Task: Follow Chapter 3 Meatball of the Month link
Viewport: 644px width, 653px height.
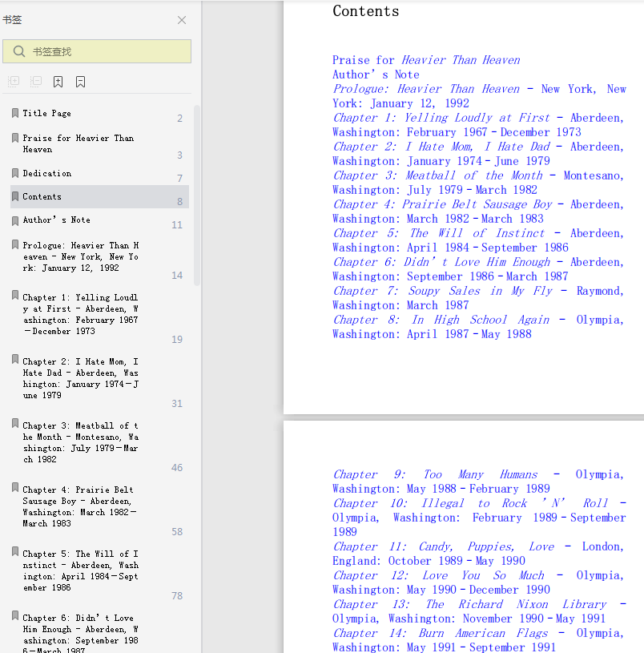Action: click(478, 183)
